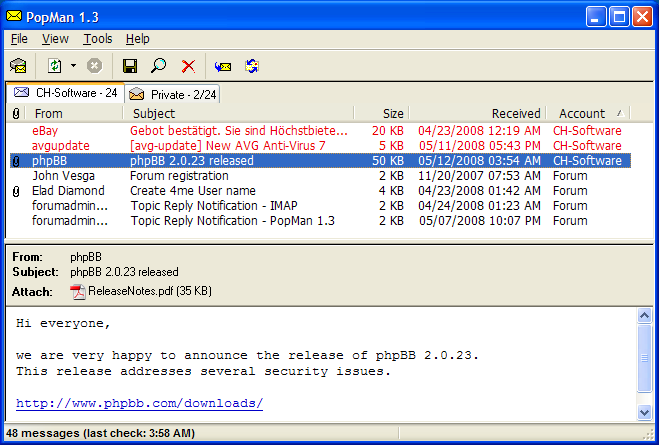Click the paperclip icon on phpBB row

click(x=16, y=161)
